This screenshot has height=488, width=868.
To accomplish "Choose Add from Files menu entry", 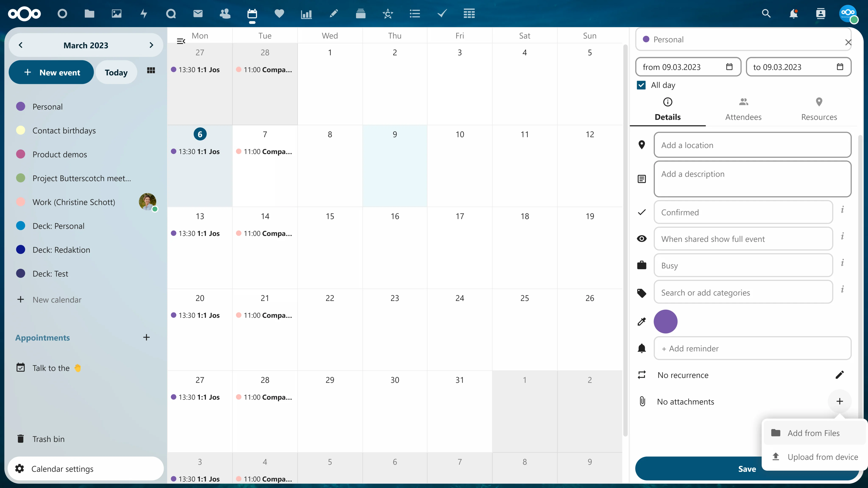I will tap(815, 433).
